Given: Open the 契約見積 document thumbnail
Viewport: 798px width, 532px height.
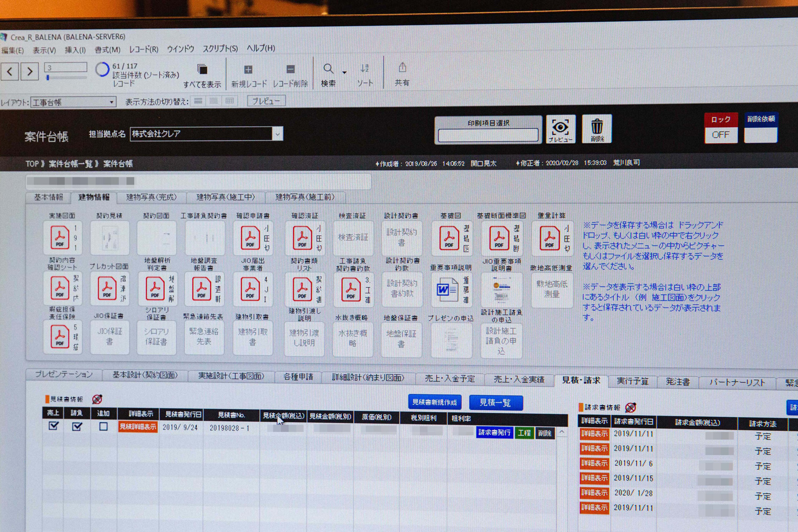Looking at the screenshot, I should [x=110, y=238].
